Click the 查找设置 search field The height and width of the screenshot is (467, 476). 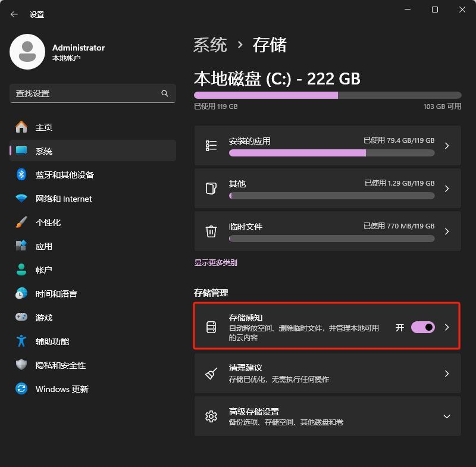coord(83,93)
